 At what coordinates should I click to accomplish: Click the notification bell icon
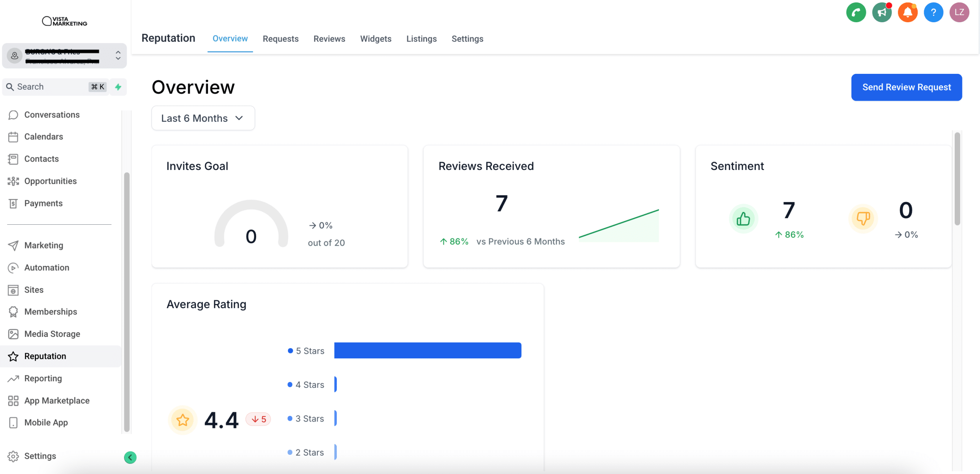tap(908, 12)
